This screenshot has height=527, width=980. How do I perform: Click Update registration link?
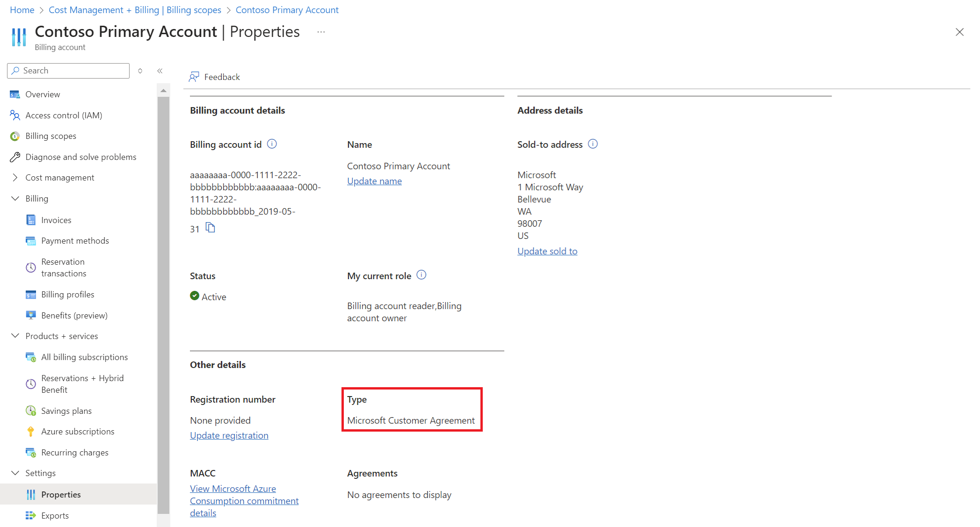pyautogui.click(x=229, y=435)
